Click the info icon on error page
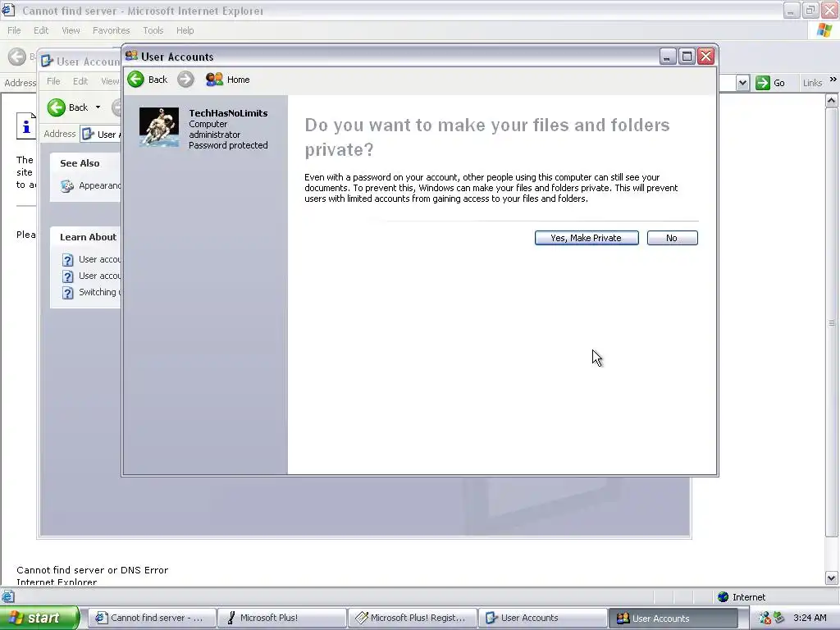This screenshot has width=840, height=630. point(26,126)
